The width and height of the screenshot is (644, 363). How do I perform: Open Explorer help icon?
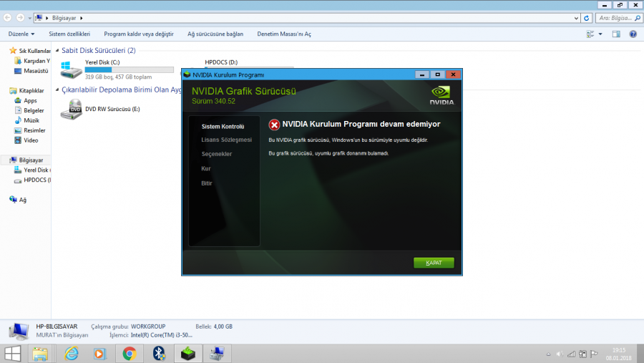[633, 34]
